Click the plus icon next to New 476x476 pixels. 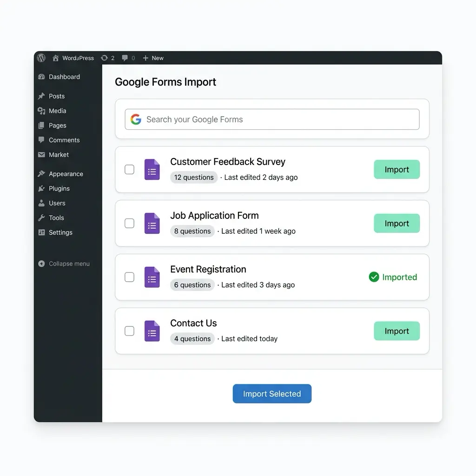tap(145, 58)
